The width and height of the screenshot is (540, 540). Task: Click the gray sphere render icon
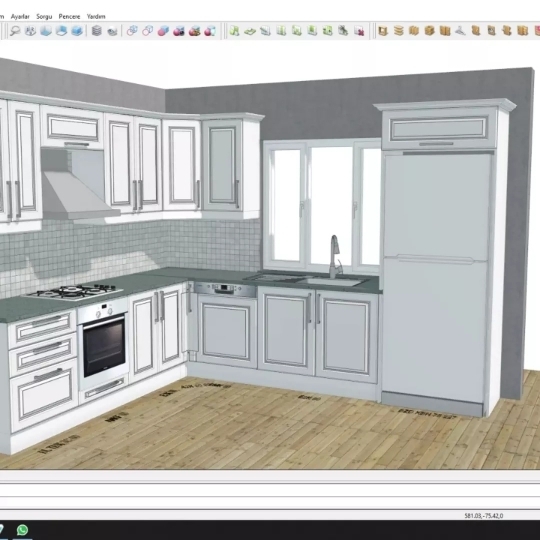(x=112, y=31)
